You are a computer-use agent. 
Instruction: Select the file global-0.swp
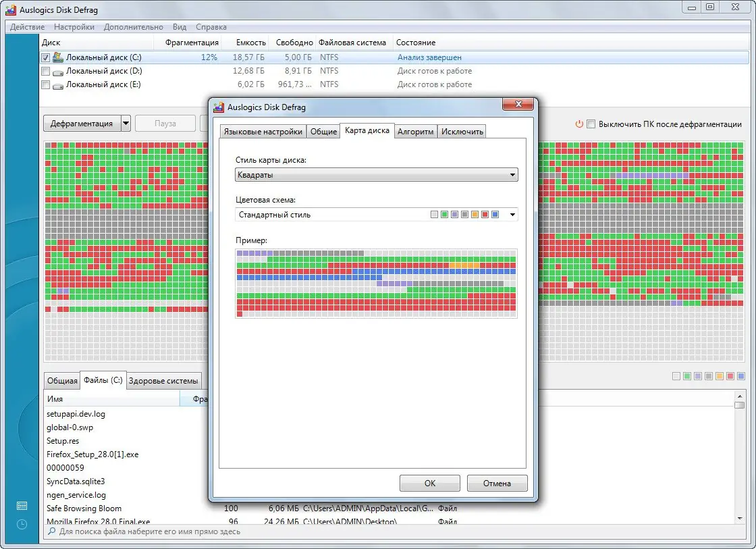tap(70, 427)
